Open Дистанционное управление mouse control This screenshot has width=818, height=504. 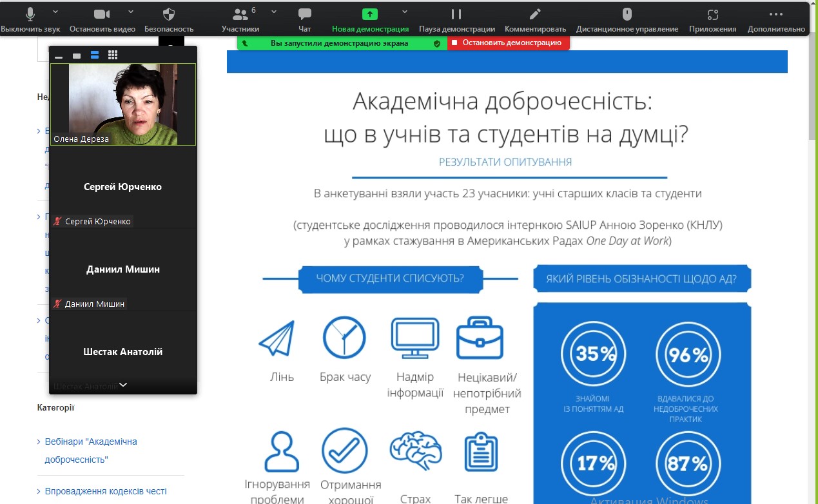pyautogui.click(x=627, y=19)
